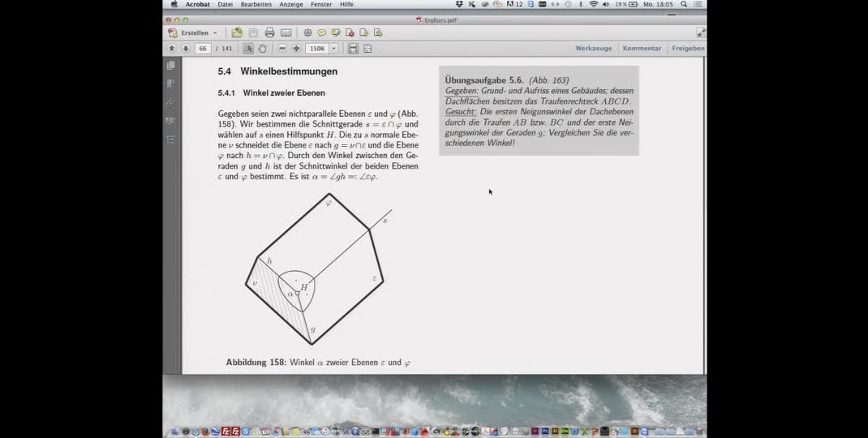Select the Hand pan tool

[262, 49]
